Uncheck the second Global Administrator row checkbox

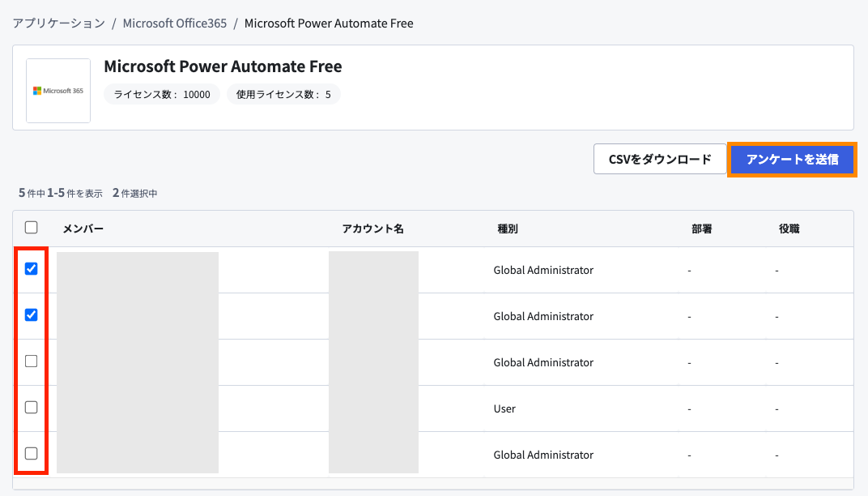tap(31, 314)
